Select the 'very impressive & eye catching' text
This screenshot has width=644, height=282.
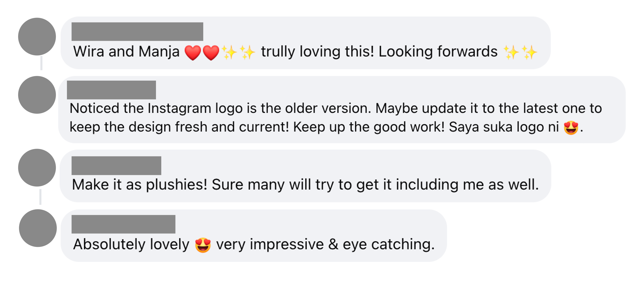pyautogui.click(x=325, y=244)
